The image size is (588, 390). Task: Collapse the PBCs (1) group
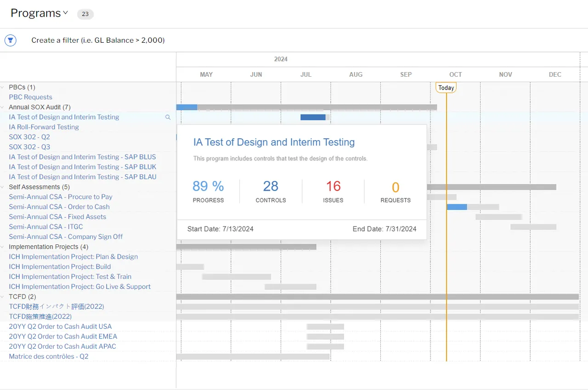pyautogui.click(x=2, y=87)
